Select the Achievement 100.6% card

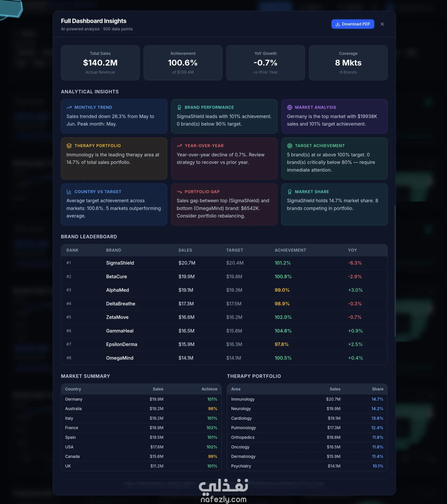coord(183,63)
